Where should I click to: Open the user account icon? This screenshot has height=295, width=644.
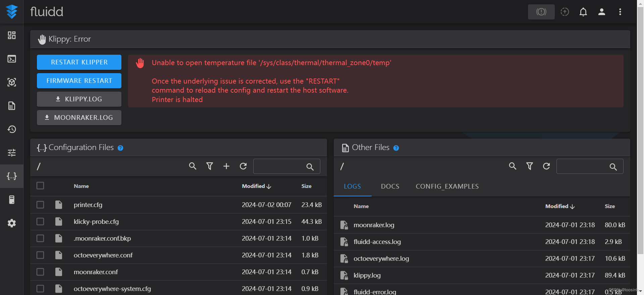click(x=602, y=12)
